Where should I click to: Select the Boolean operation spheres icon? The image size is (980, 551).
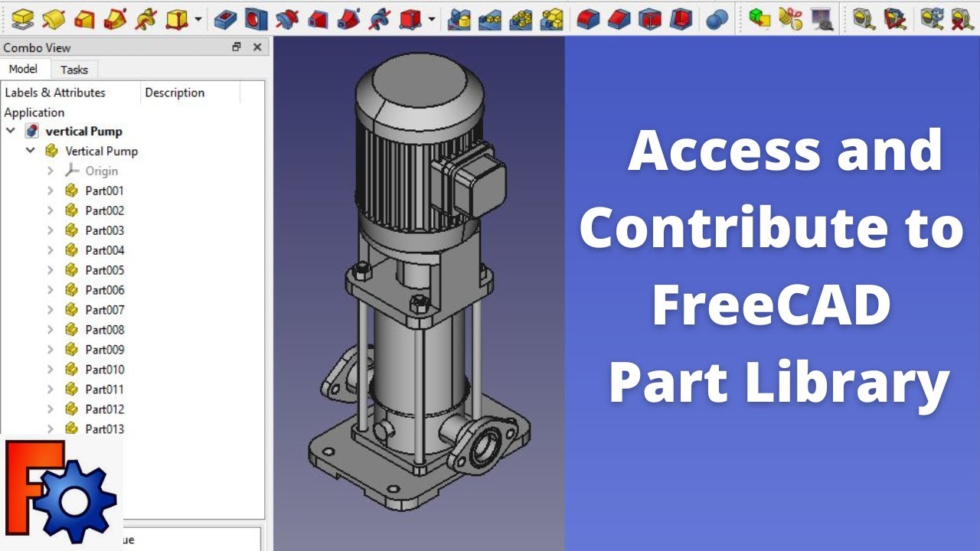(x=717, y=19)
